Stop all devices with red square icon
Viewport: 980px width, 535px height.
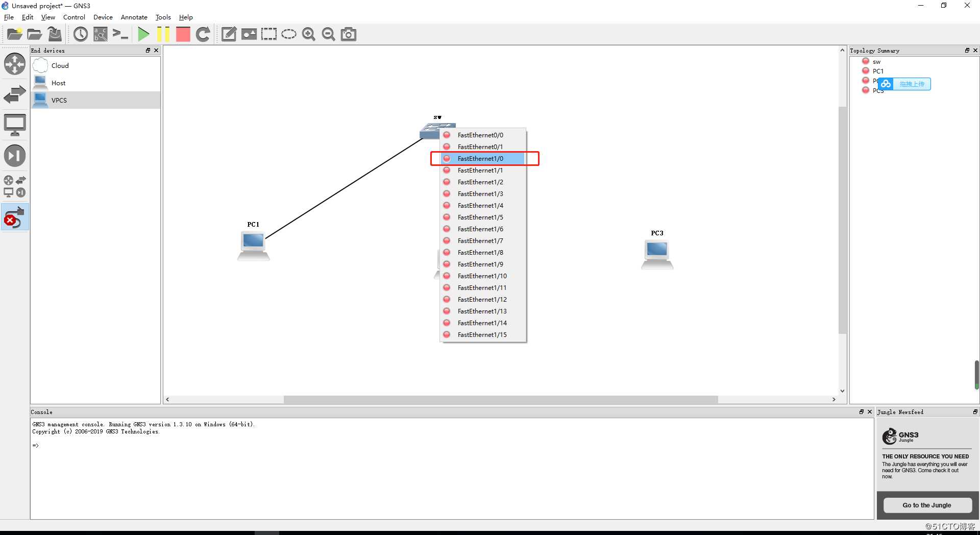[x=183, y=34]
